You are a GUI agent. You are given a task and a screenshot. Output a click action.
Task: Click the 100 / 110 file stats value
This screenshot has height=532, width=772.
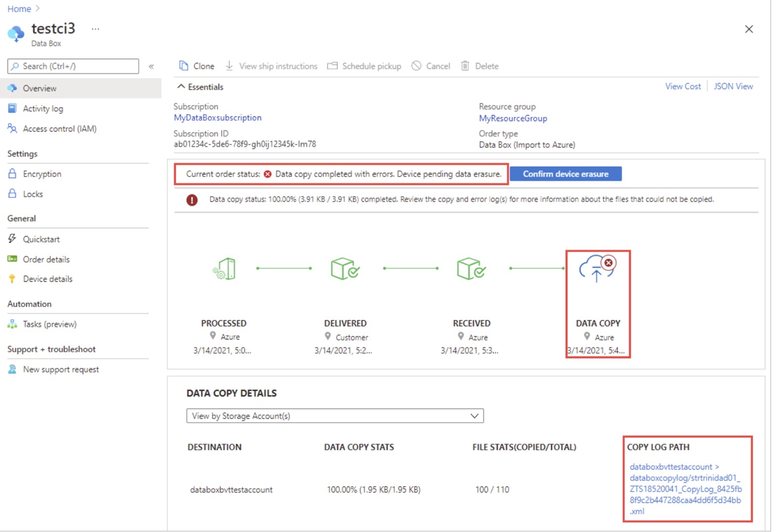coord(492,489)
